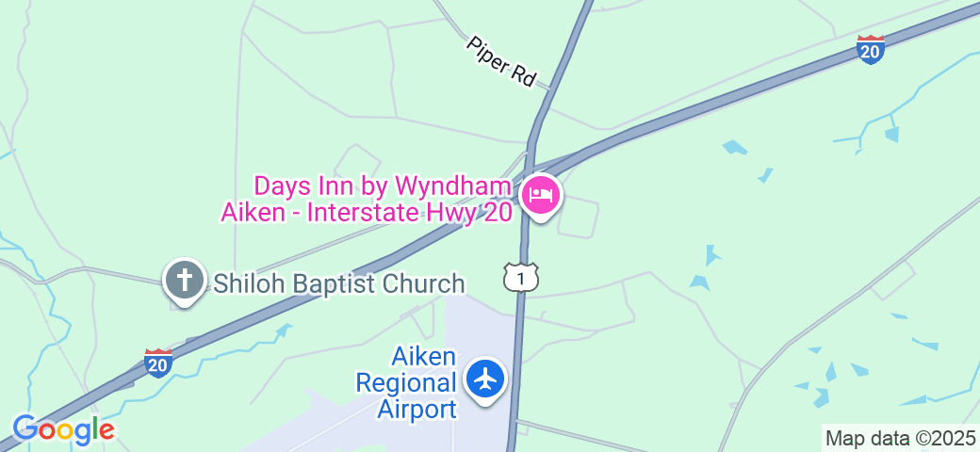Click the US Route 1 shield
The height and width of the screenshot is (452, 980).
coord(521,277)
